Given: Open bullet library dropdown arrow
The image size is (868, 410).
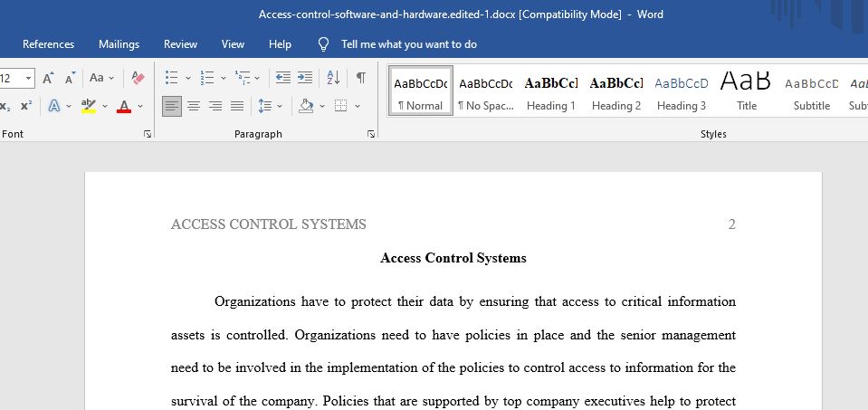Looking at the screenshot, I should (187, 78).
